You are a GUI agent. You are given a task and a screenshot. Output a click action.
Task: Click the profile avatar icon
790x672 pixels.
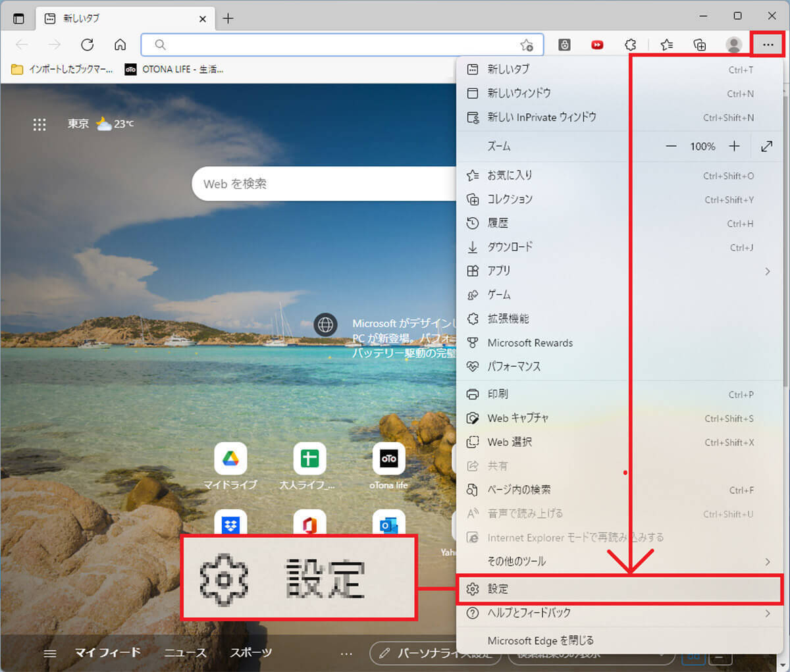coord(733,45)
